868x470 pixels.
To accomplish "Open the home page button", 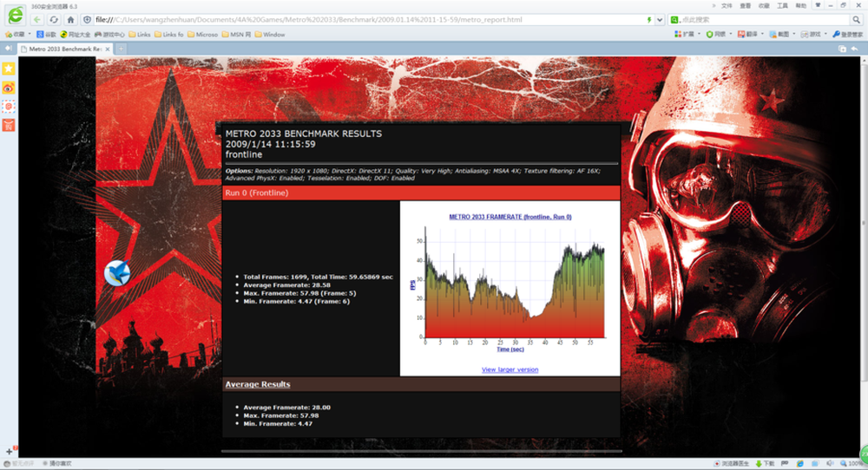I will pyautogui.click(x=70, y=20).
